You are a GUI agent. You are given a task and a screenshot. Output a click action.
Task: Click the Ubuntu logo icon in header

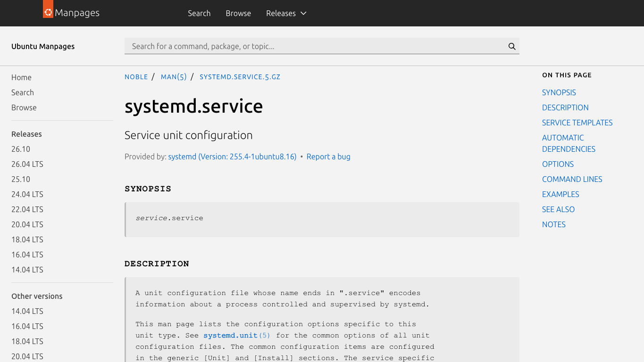pyautogui.click(x=48, y=9)
